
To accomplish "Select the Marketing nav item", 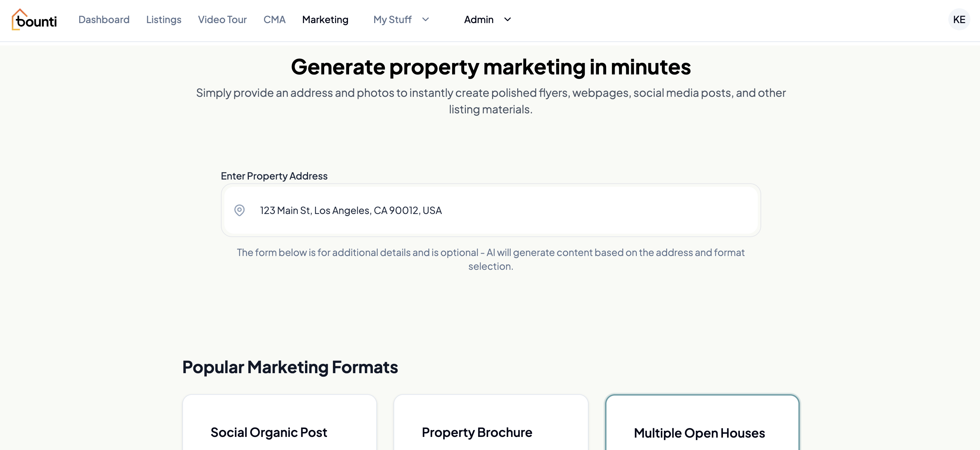I will 325,19.
